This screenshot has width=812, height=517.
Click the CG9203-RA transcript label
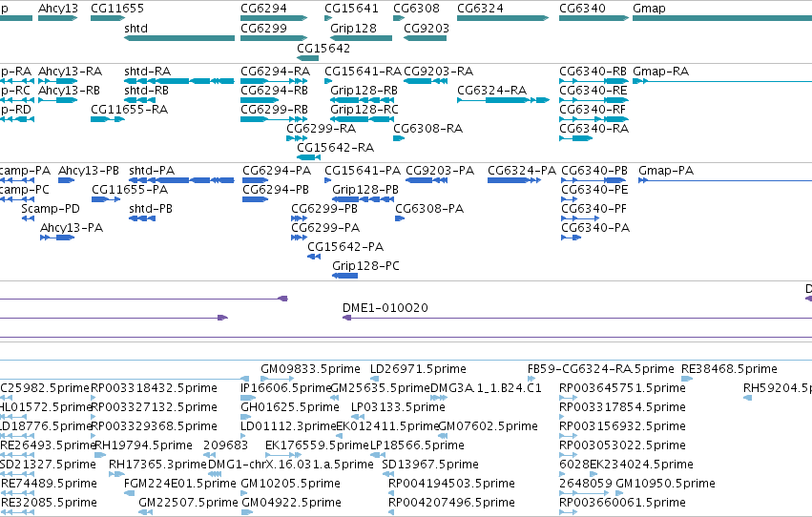(x=439, y=72)
